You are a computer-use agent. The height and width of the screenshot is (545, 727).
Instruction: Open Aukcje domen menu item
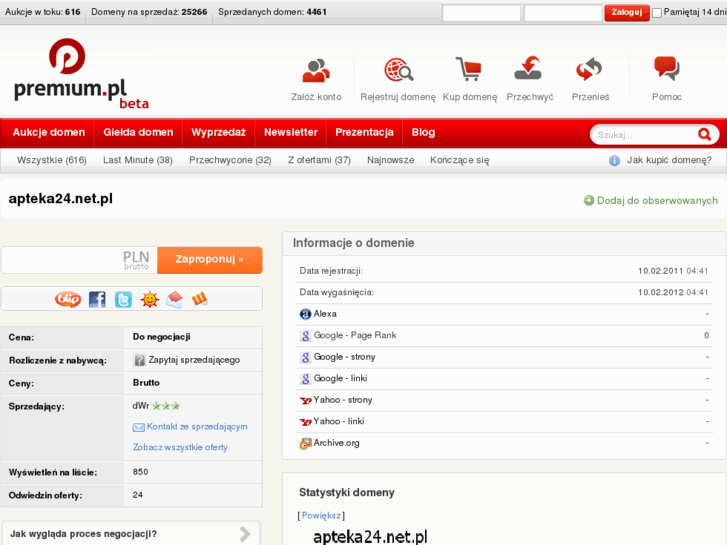pyautogui.click(x=49, y=133)
